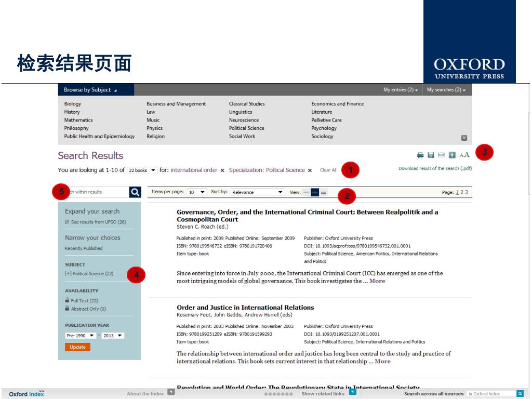532x399 pixels.
Task: Select the full detail view button
Action: (x=324, y=192)
